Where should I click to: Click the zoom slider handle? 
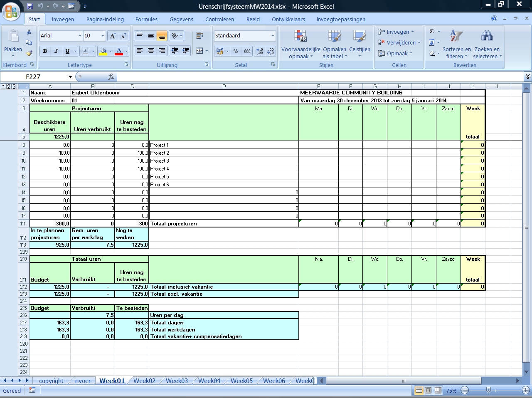coord(488,391)
